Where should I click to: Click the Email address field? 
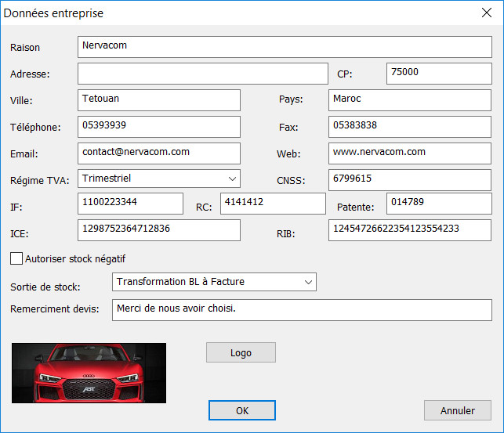[159, 153]
